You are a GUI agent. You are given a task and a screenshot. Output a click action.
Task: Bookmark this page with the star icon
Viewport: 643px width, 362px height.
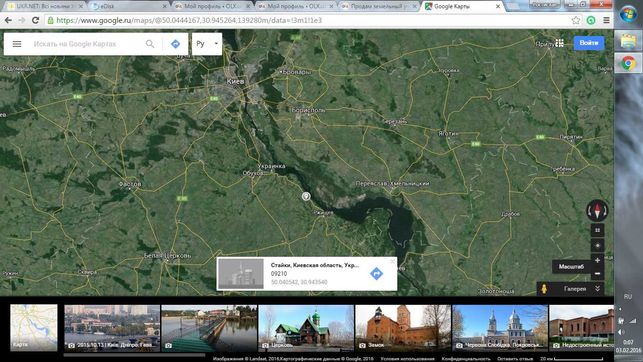[x=576, y=20]
